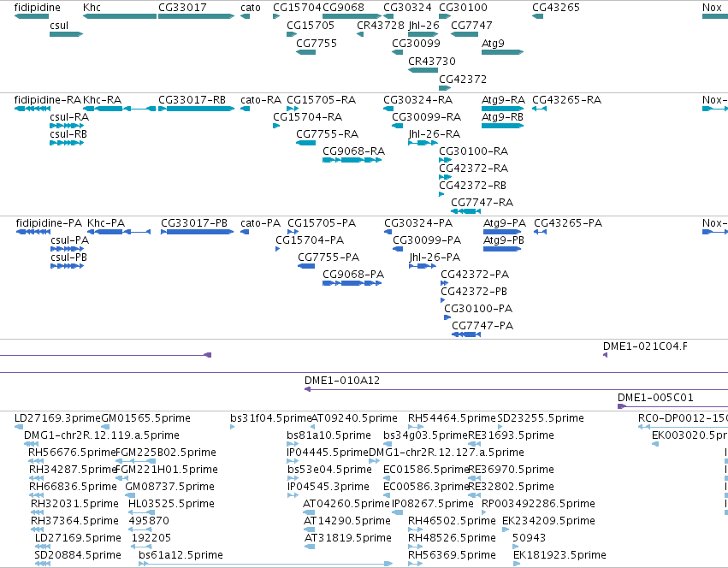This screenshot has height=568, width=728.
Task: Click the CG43265-PA protein label
Action: [568, 223]
